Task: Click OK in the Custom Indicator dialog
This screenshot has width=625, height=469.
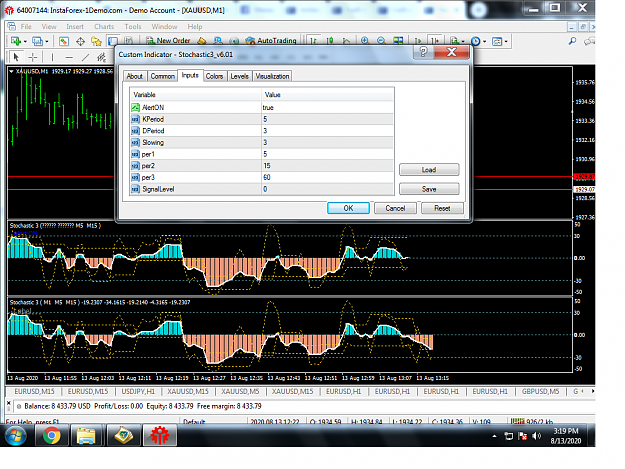Action: pyautogui.click(x=348, y=208)
